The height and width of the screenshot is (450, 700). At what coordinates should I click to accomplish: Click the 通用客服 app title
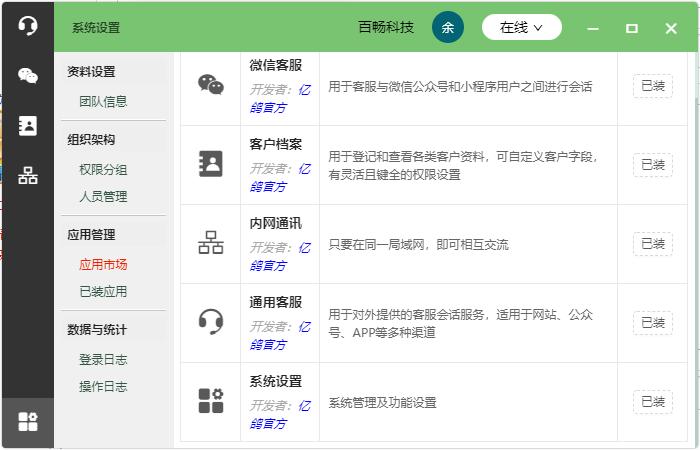(x=275, y=302)
